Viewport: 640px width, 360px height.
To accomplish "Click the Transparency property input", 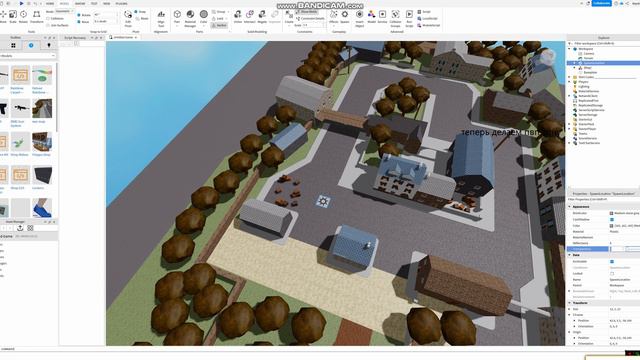I will [x=617, y=249].
